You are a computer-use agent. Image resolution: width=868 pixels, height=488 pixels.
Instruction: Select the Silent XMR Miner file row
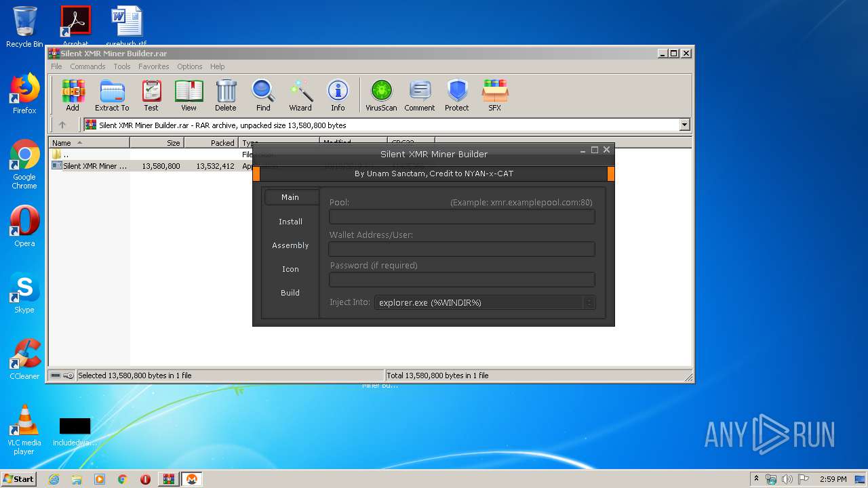[x=152, y=166]
